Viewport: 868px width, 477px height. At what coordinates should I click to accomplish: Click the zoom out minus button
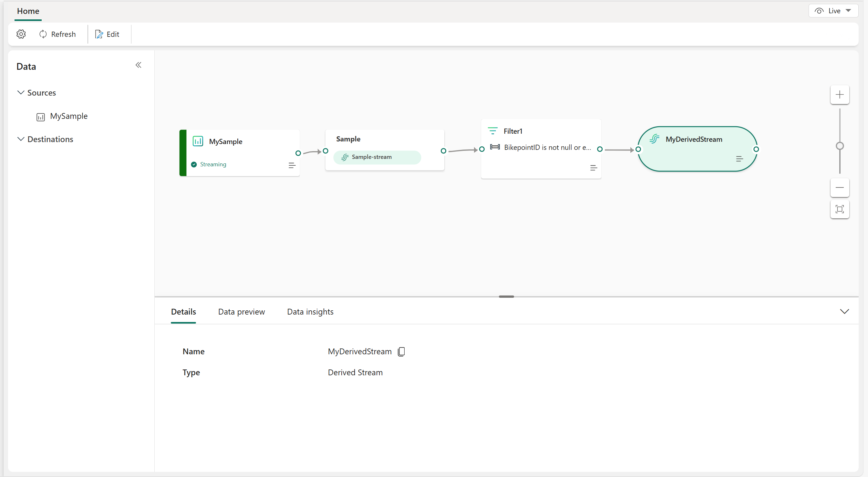840,188
